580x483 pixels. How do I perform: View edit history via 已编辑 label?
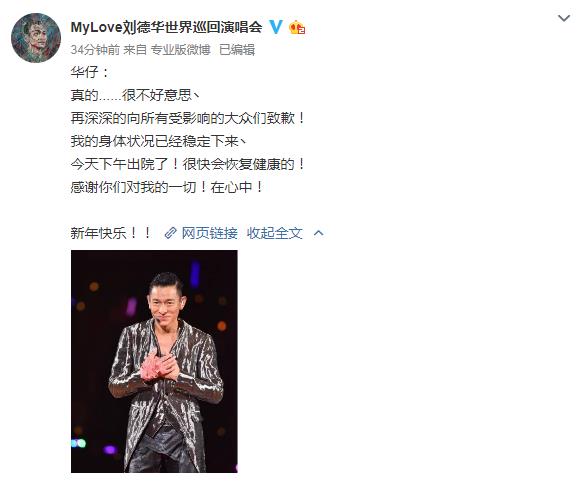237,50
